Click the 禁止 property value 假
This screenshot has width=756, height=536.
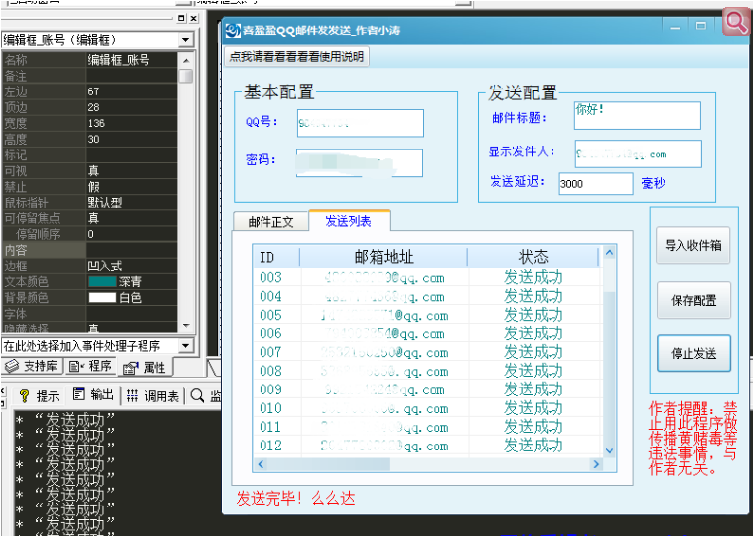point(131,187)
